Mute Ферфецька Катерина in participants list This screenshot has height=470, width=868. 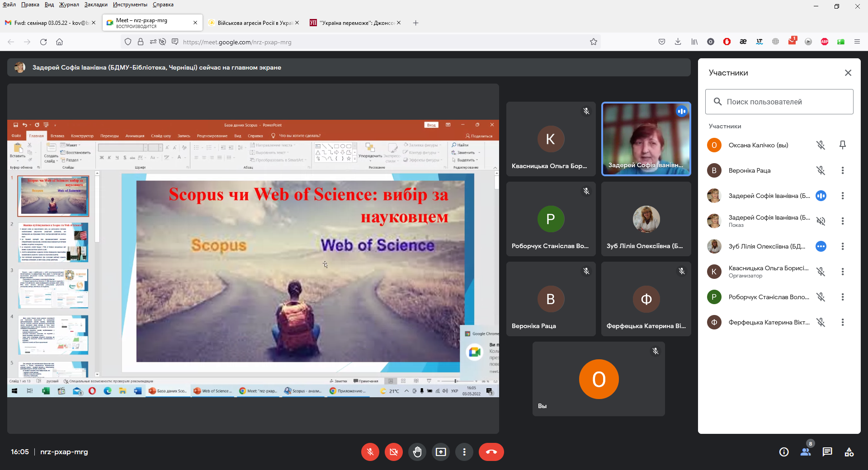click(x=821, y=322)
